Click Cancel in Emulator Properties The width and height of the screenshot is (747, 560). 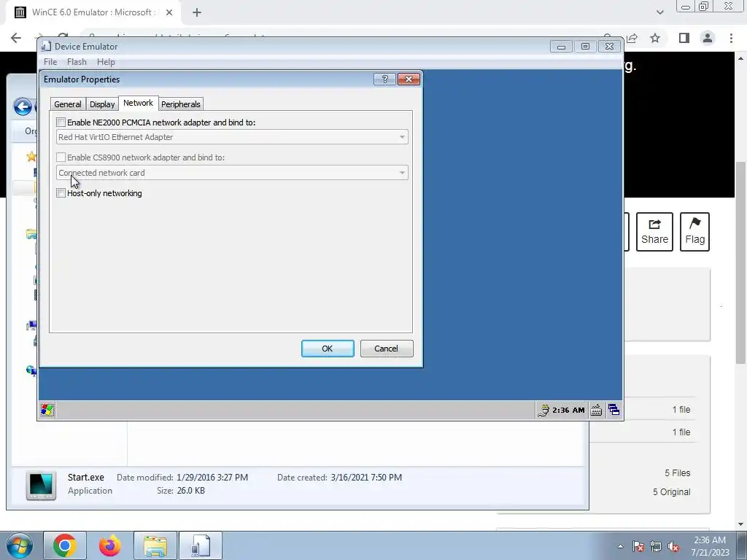(387, 349)
